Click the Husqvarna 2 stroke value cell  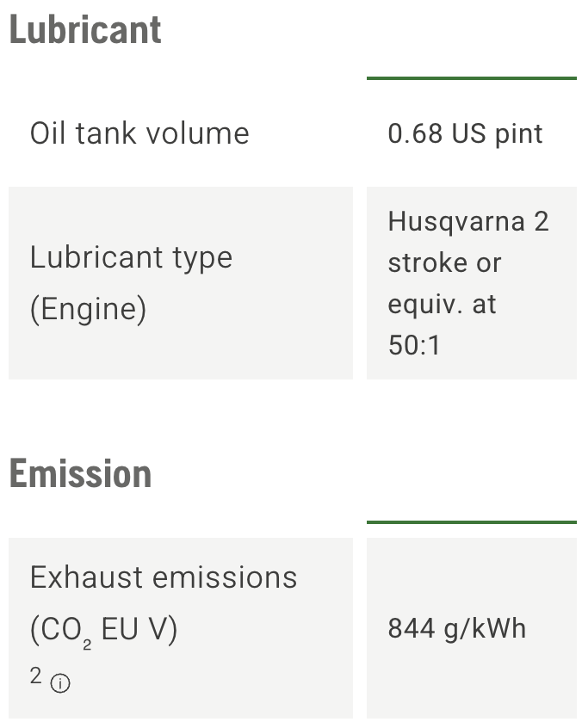click(472, 283)
